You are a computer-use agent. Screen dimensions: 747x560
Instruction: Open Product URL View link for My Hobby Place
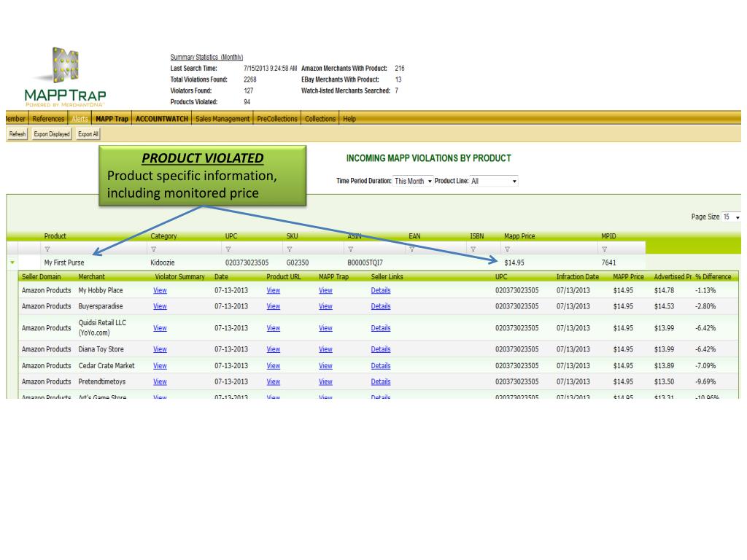pyautogui.click(x=274, y=290)
